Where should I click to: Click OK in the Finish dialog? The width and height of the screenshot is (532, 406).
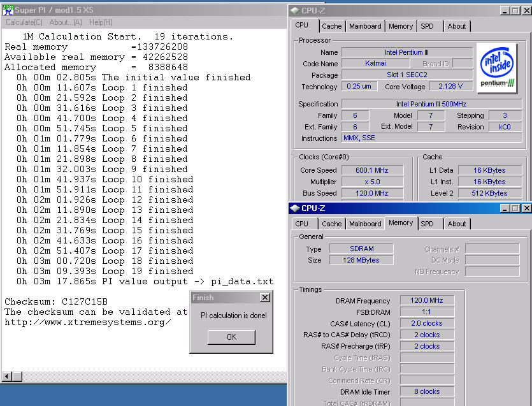pyautogui.click(x=231, y=337)
